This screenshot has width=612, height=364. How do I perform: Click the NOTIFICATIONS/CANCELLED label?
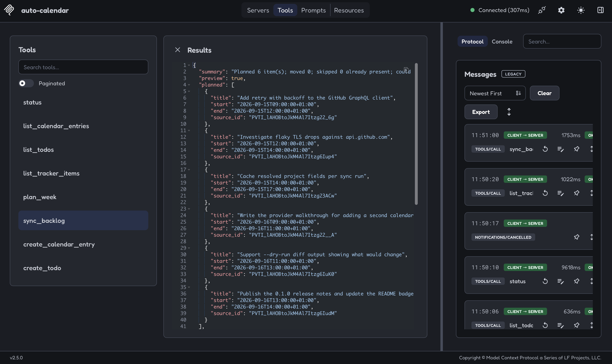(503, 237)
